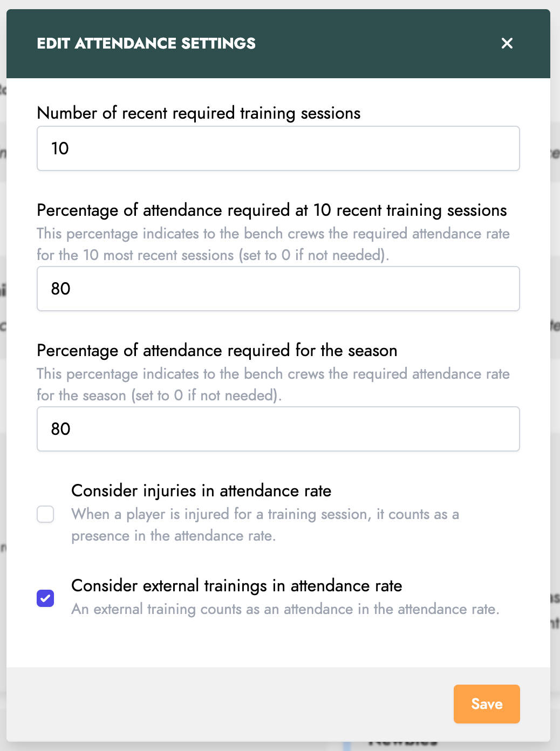560x751 pixels.
Task: Click the "Number of recent required training sessions" label
Action: [199, 113]
